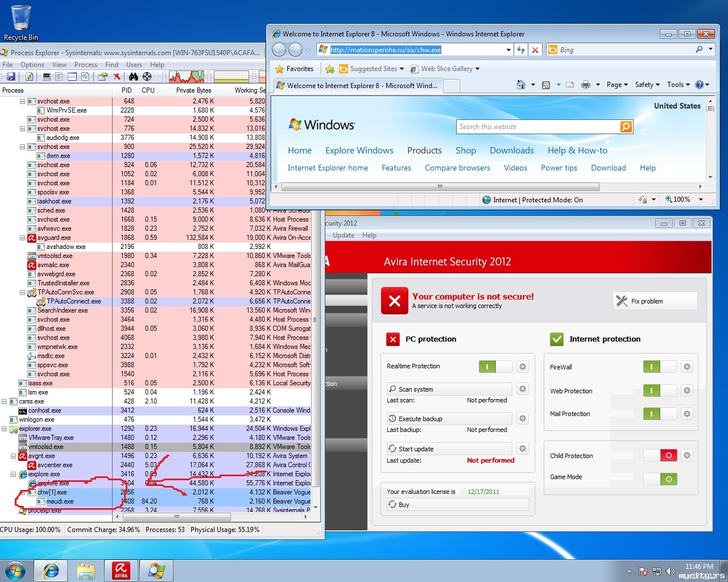Open Options menu in Process Explorer
Viewport: 728px width, 582px height.
tap(32, 65)
